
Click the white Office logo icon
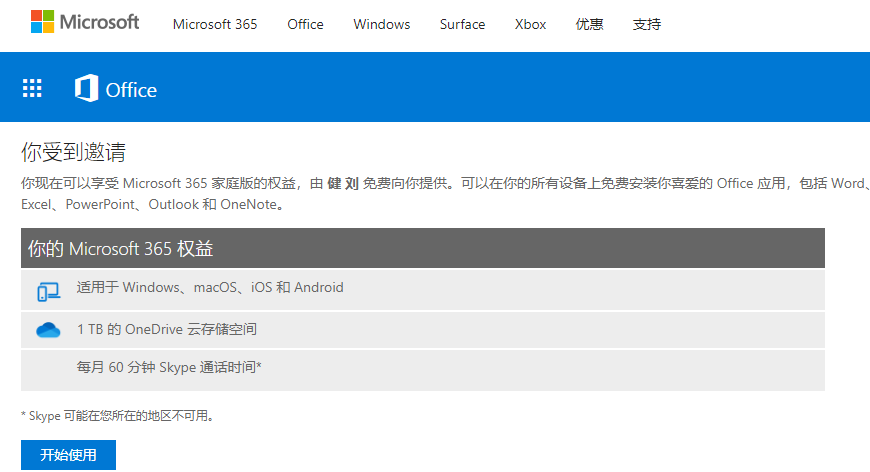[x=86, y=89]
